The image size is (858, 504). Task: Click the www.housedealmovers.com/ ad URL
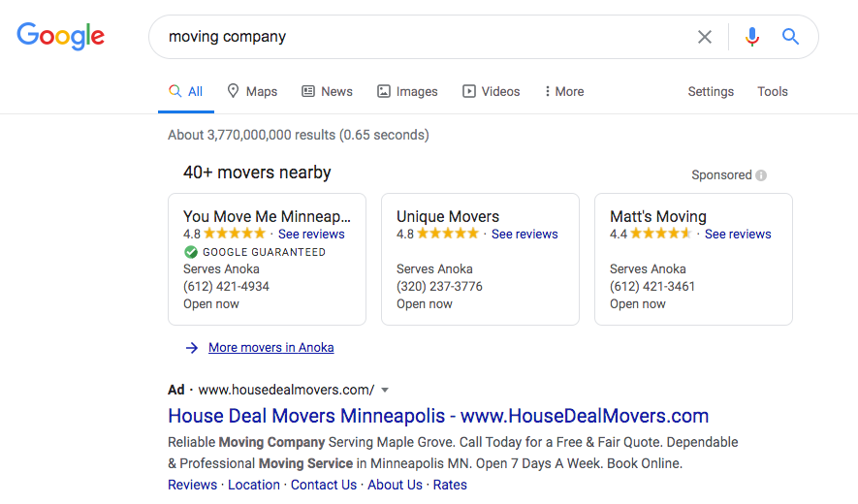(x=286, y=390)
